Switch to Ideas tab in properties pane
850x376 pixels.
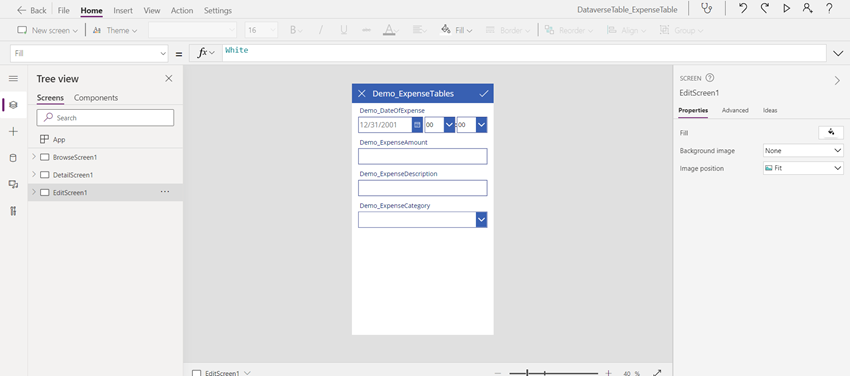tap(770, 110)
